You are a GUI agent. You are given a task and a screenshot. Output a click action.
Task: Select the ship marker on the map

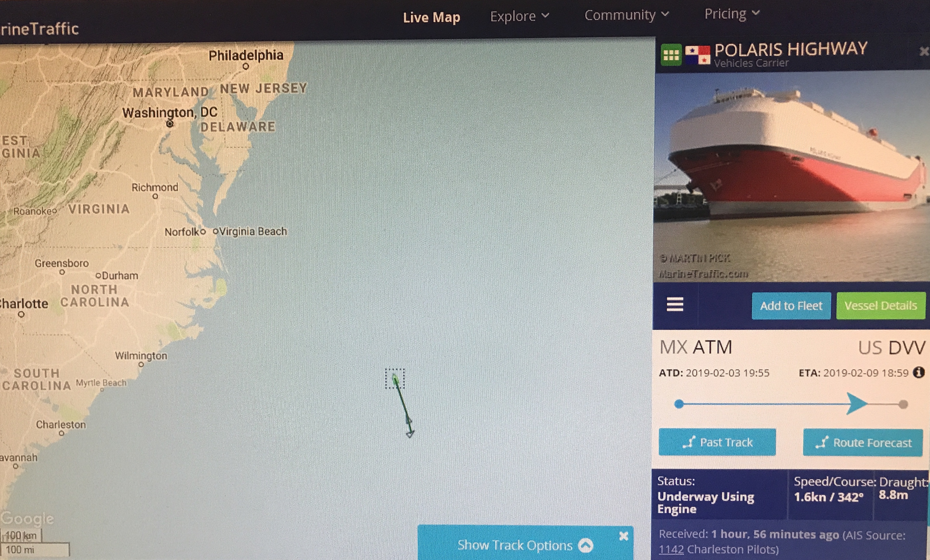coord(395,379)
